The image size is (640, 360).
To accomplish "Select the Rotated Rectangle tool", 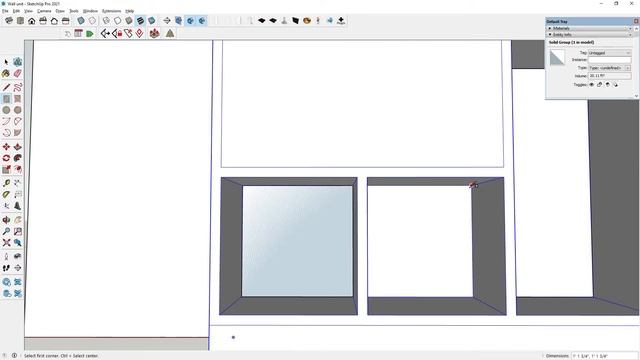I will click(x=18, y=98).
